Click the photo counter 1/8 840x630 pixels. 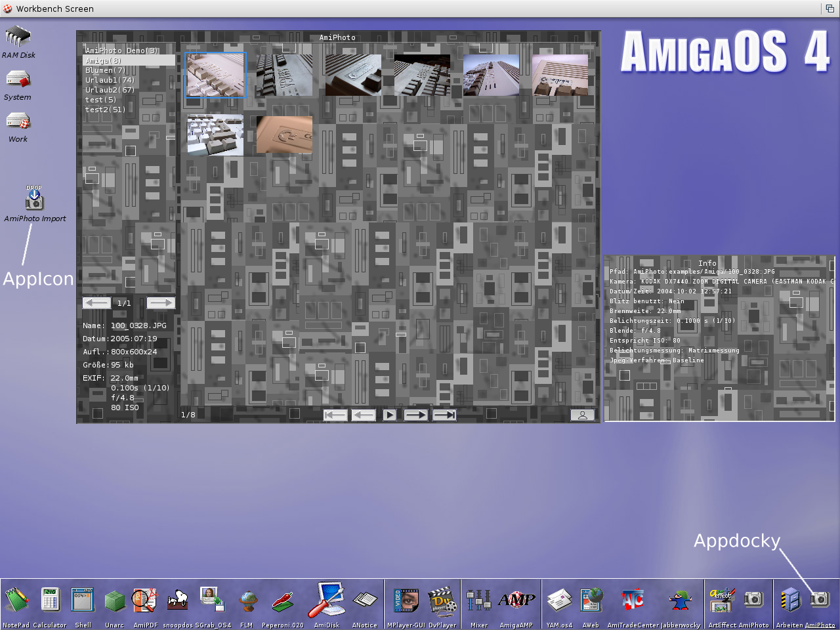click(188, 415)
